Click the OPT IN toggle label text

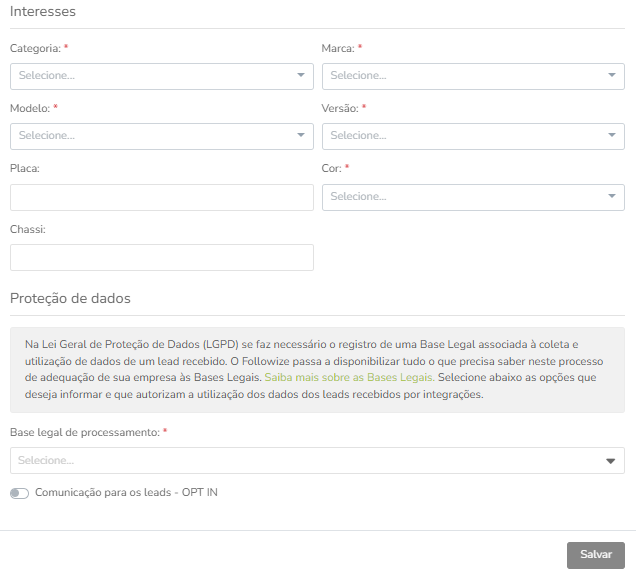point(126,492)
